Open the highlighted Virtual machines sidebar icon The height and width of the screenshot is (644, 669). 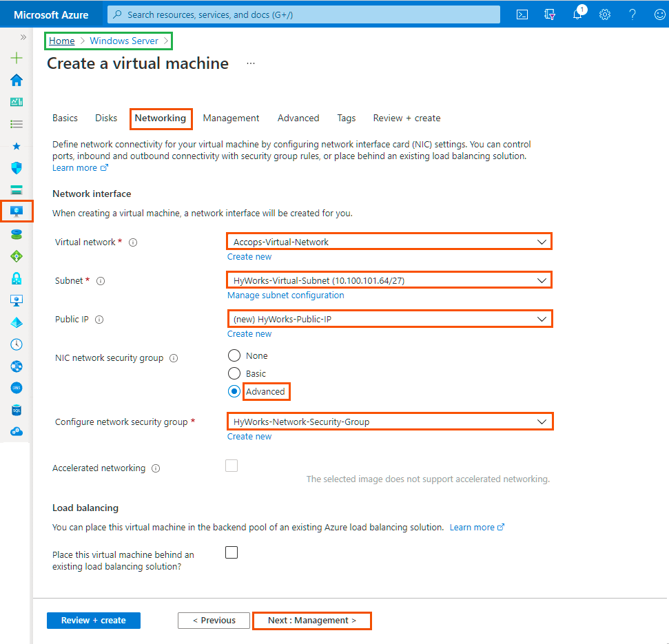pos(17,211)
